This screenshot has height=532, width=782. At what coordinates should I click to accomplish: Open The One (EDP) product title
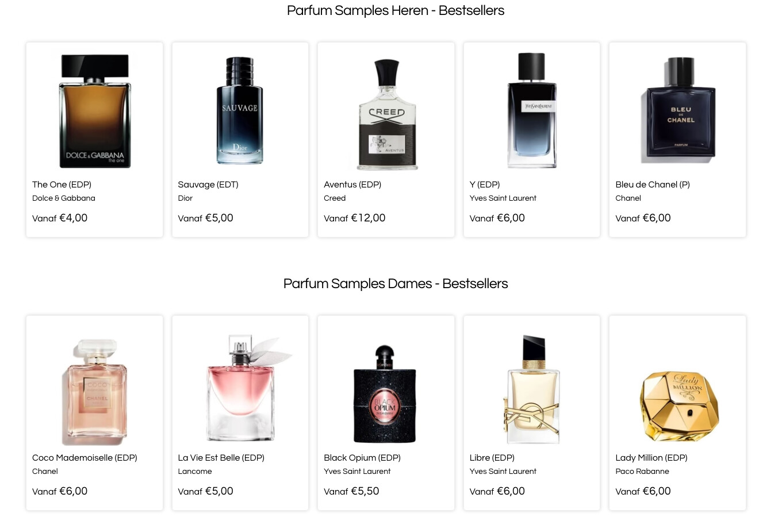62,185
